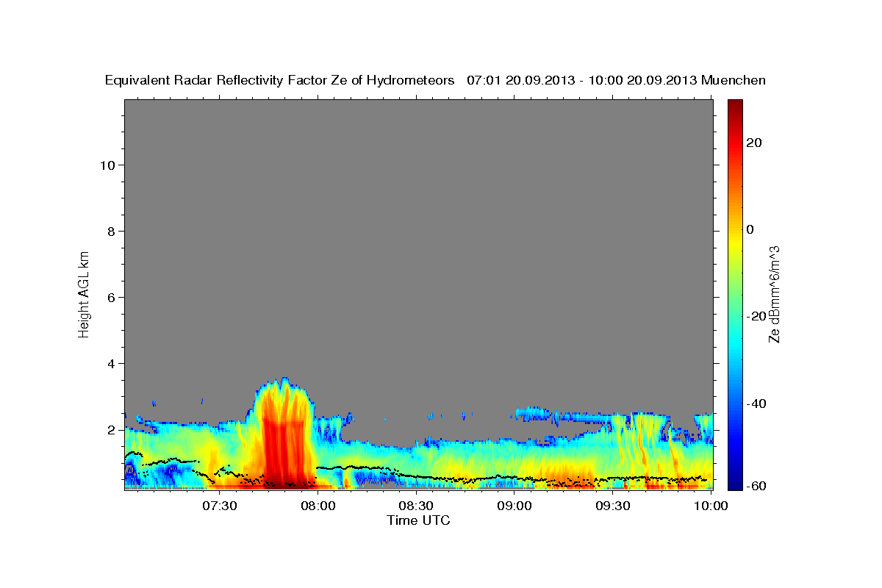This screenshot has height=588, width=882.
Task: Click the '08:00' time axis label
Action: click(x=318, y=505)
